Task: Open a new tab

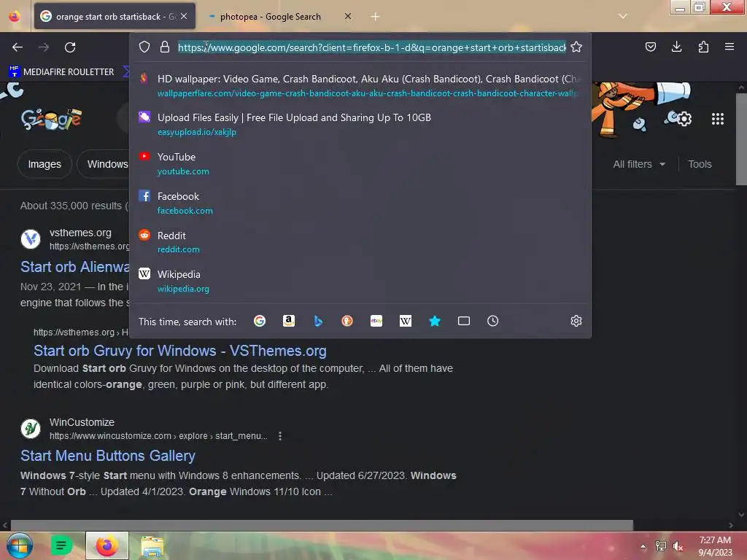Action: tap(376, 17)
